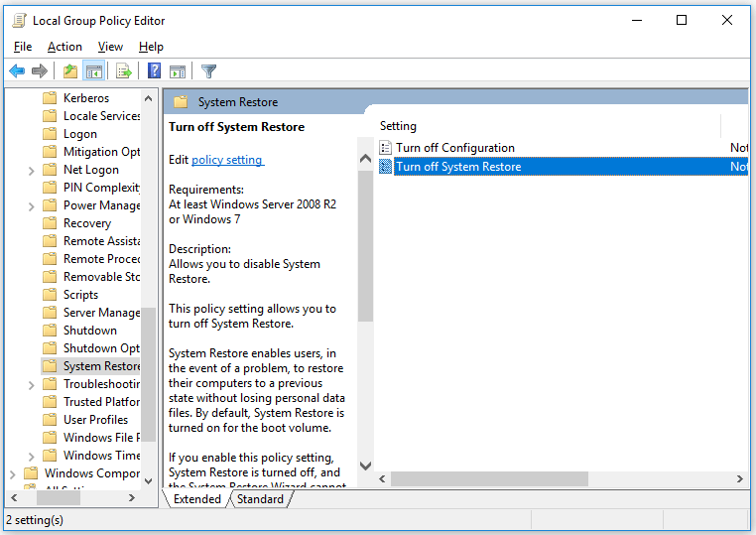Switch to the Standard tab

260,499
